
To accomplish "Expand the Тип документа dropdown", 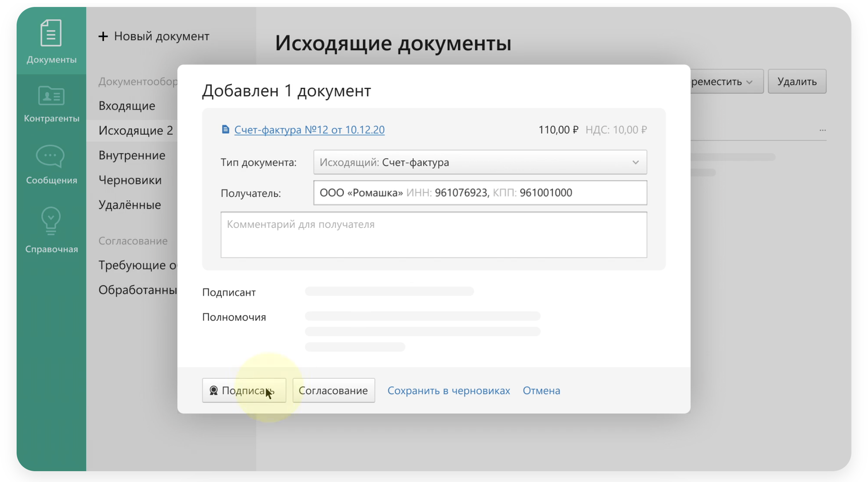I will click(480, 162).
